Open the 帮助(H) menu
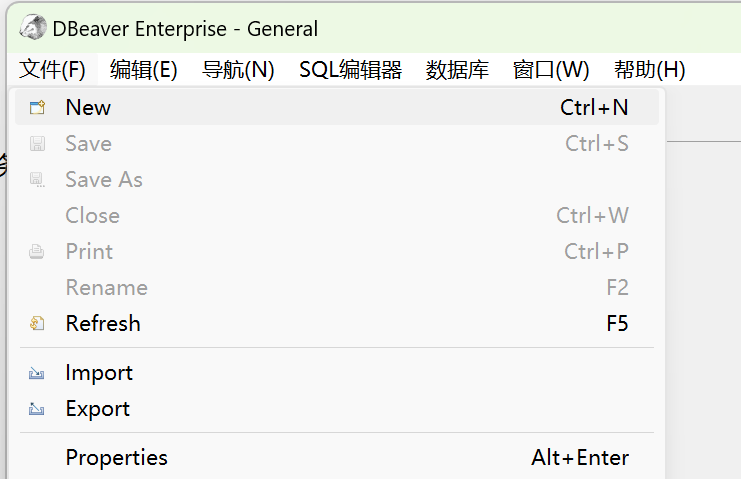The image size is (741, 479). pyautogui.click(x=650, y=69)
